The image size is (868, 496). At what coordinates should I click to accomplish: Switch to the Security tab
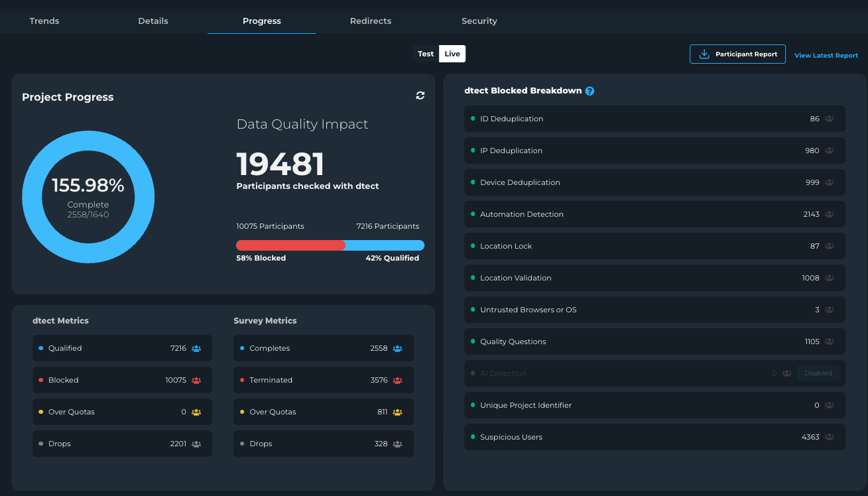click(x=479, y=21)
